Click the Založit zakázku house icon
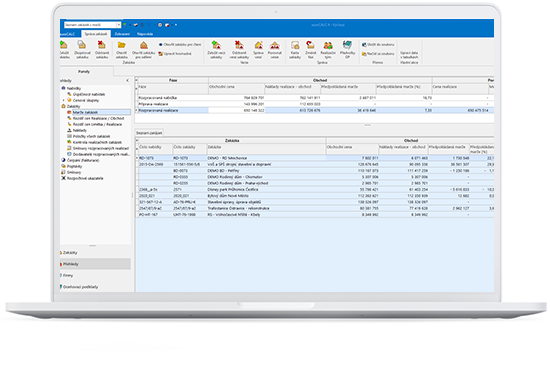The width and height of the screenshot is (550, 382). 63,45
